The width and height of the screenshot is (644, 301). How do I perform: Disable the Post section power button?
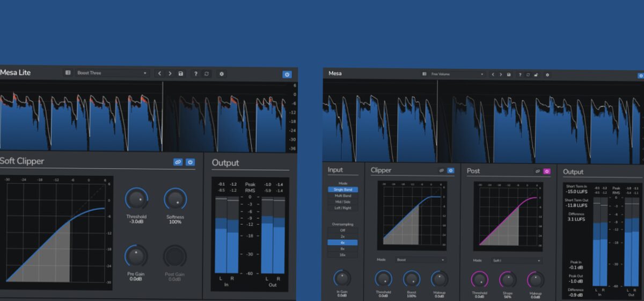point(547,171)
